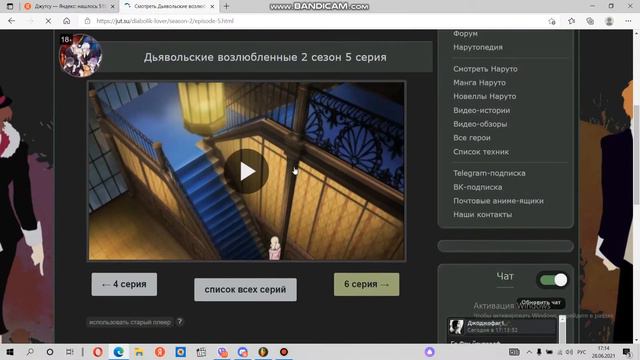Open Cortana circle icon
This screenshot has width=640, height=360.
(x=50, y=352)
